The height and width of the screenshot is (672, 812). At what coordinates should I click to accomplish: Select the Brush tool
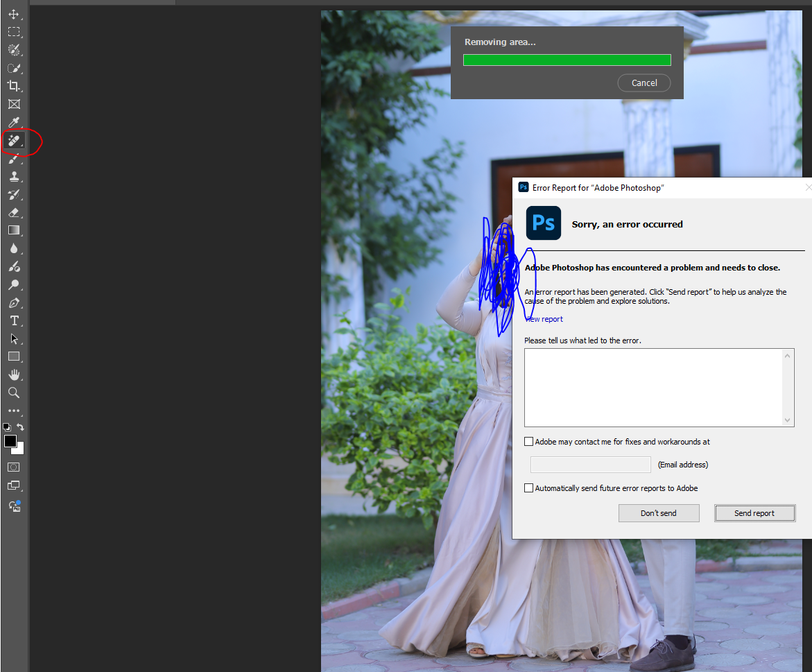(x=14, y=158)
